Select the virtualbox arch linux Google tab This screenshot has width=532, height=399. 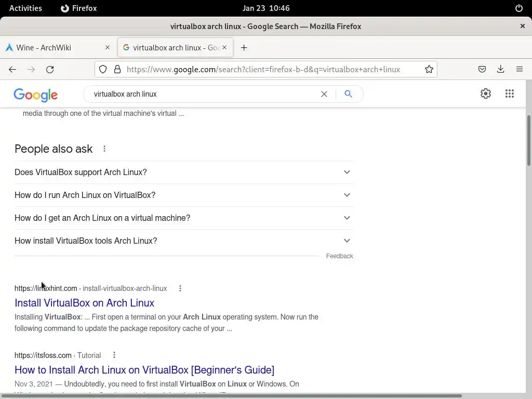(175, 47)
